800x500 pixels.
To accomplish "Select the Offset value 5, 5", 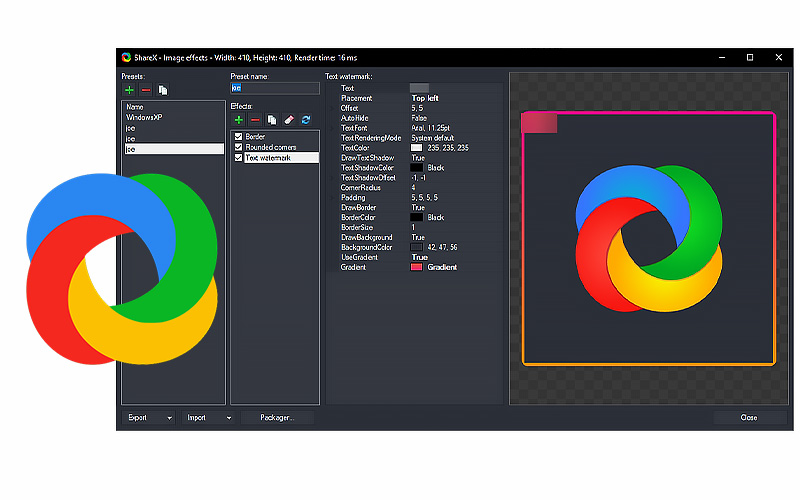I will coord(417,108).
